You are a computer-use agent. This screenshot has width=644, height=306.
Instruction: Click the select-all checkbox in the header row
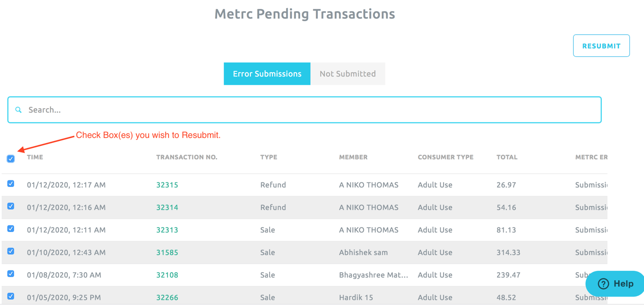(x=10, y=158)
